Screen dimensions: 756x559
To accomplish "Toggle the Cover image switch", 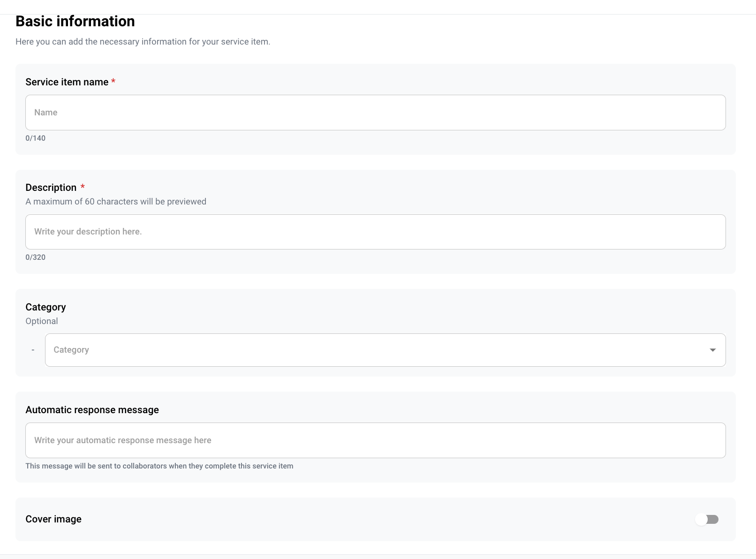I will [707, 519].
